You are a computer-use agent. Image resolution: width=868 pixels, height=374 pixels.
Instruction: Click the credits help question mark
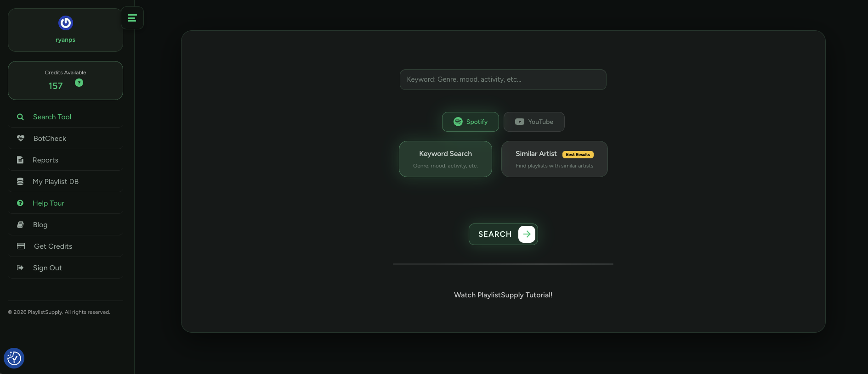click(79, 83)
